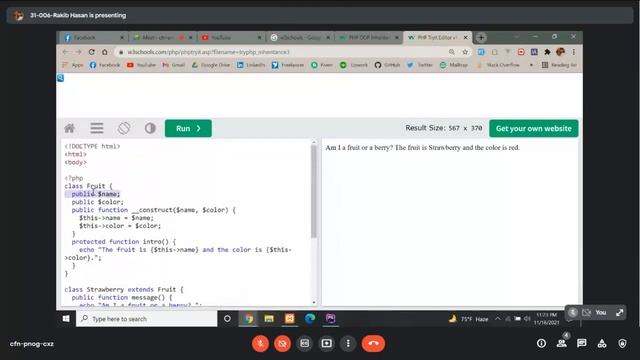Toggle closed captions in Meet
Viewport: 640px width, 360px height.
(304, 343)
